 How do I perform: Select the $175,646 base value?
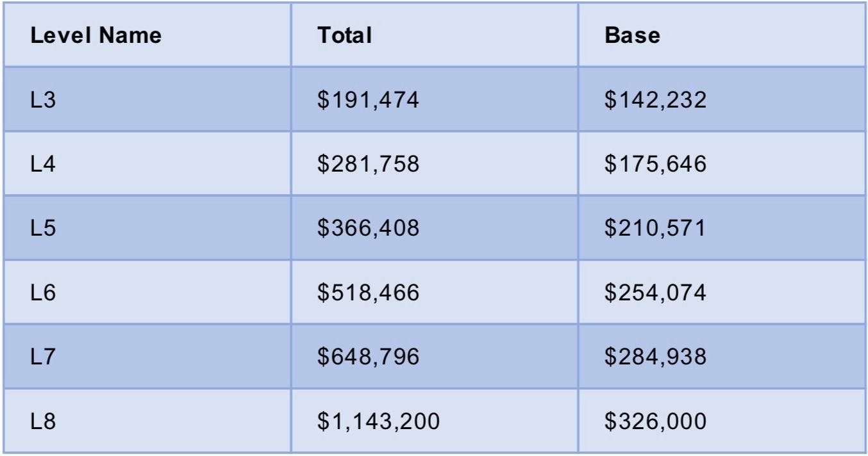[x=655, y=165]
